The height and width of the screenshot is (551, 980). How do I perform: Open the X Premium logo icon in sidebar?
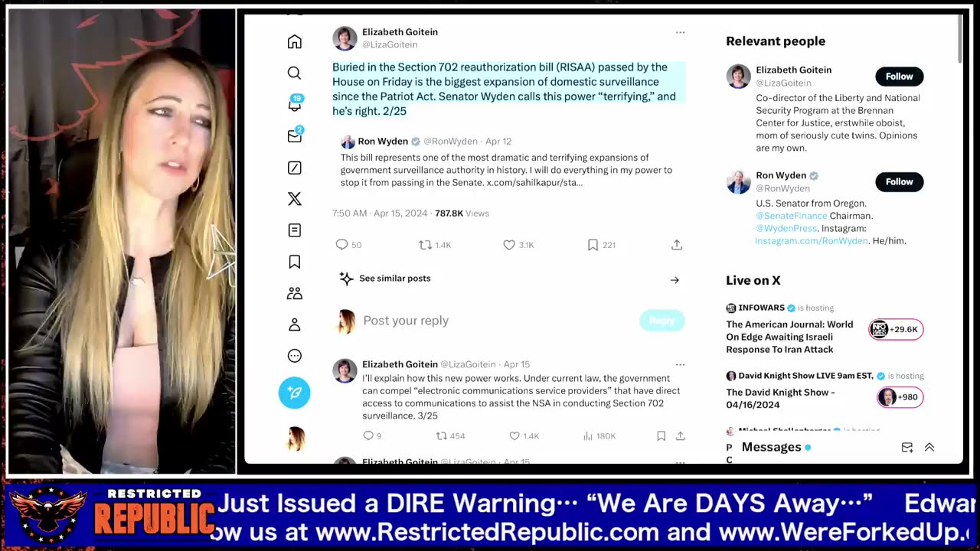pos(294,199)
